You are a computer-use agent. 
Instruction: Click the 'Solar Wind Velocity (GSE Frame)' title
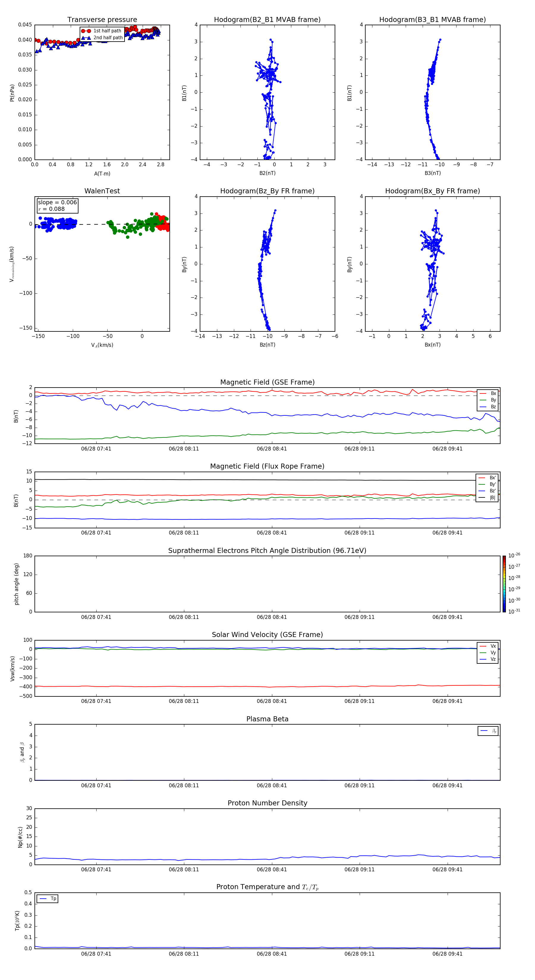(x=267, y=635)
